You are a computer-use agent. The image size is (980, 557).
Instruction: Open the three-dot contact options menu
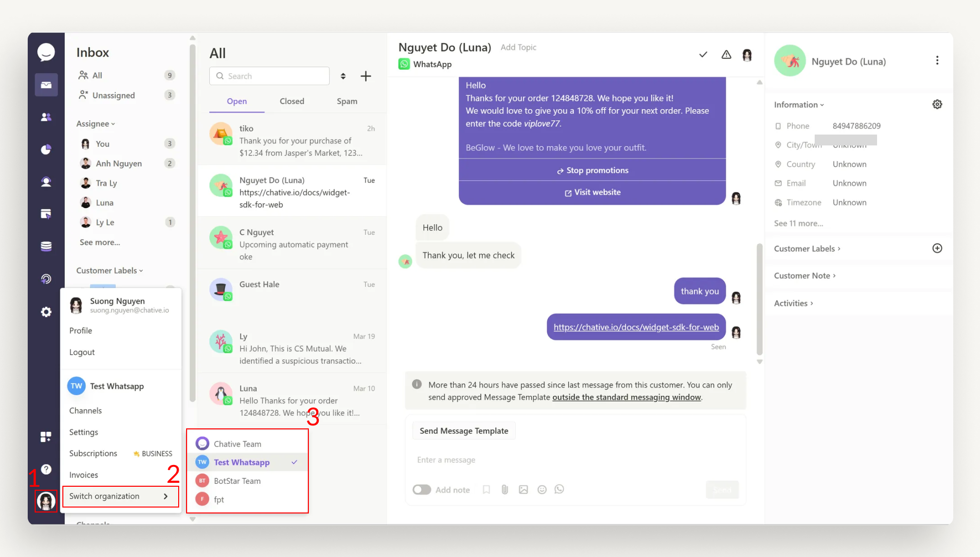click(x=937, y=60)
